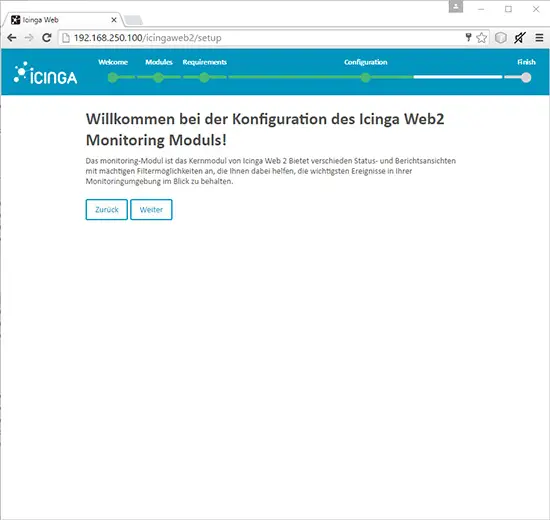Open the Chrome hamburger menu

coord(539,38)
